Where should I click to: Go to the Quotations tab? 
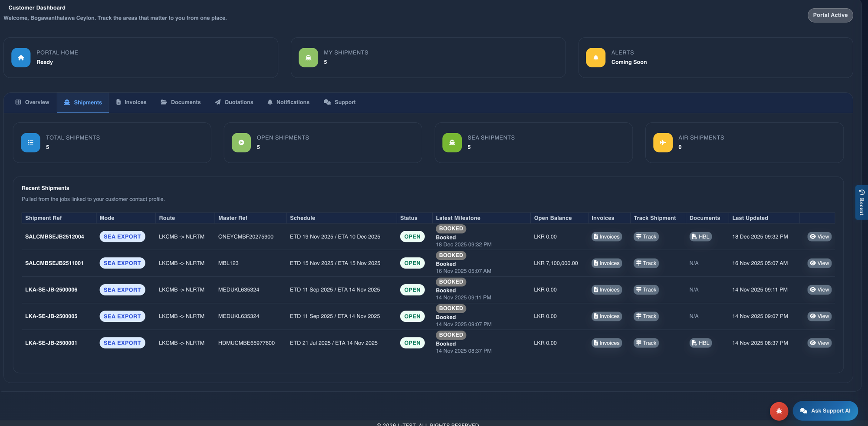(234, 102)
